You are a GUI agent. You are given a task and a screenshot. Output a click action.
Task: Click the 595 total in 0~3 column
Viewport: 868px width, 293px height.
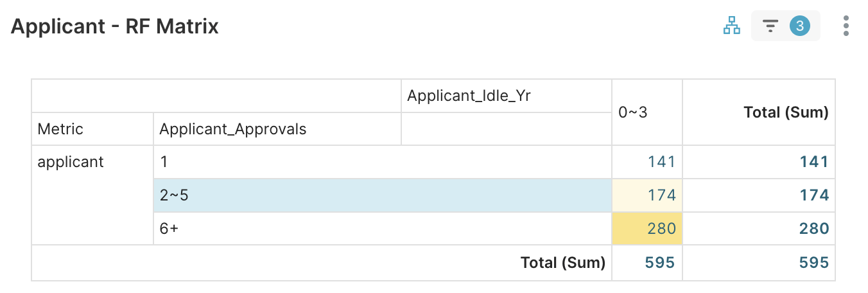click(x=658, y=262)
